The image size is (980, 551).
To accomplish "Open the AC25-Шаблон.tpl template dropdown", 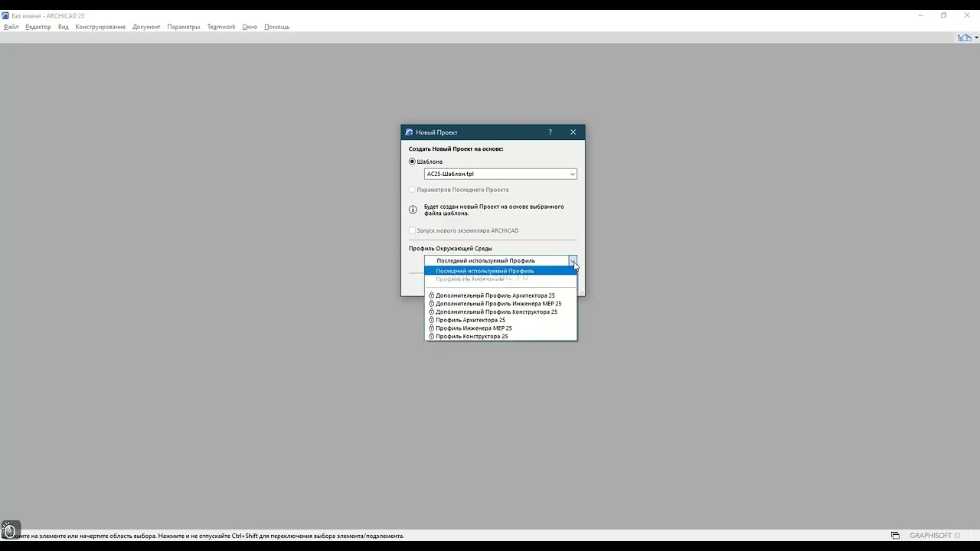I will coord(500,174).
